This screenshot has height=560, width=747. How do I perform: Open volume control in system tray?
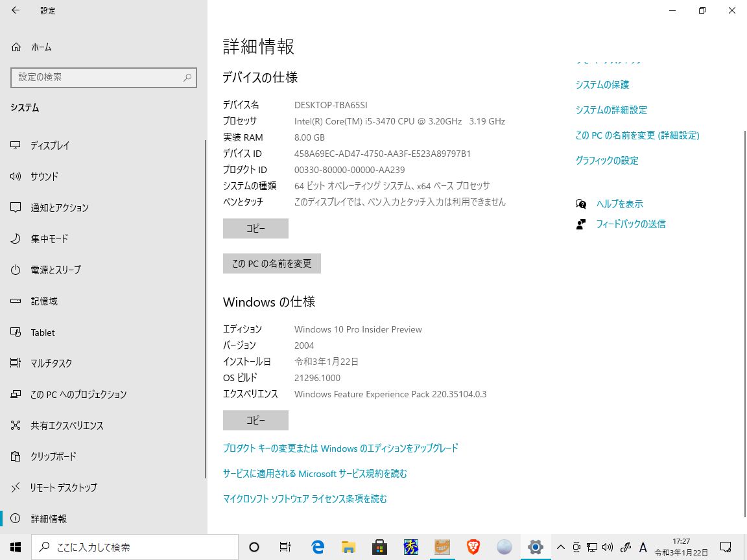[x=608, y=547]
